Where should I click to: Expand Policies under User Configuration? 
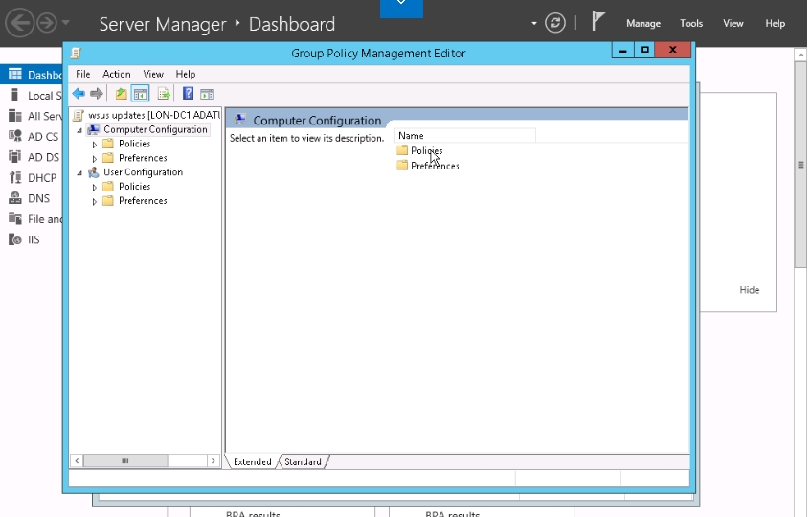click(94, 187)
